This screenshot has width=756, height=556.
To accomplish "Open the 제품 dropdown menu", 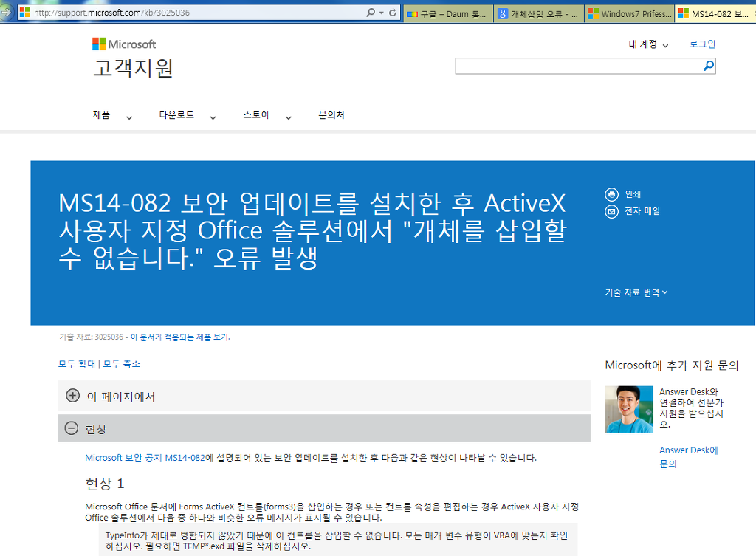I will tap(111, 115).
